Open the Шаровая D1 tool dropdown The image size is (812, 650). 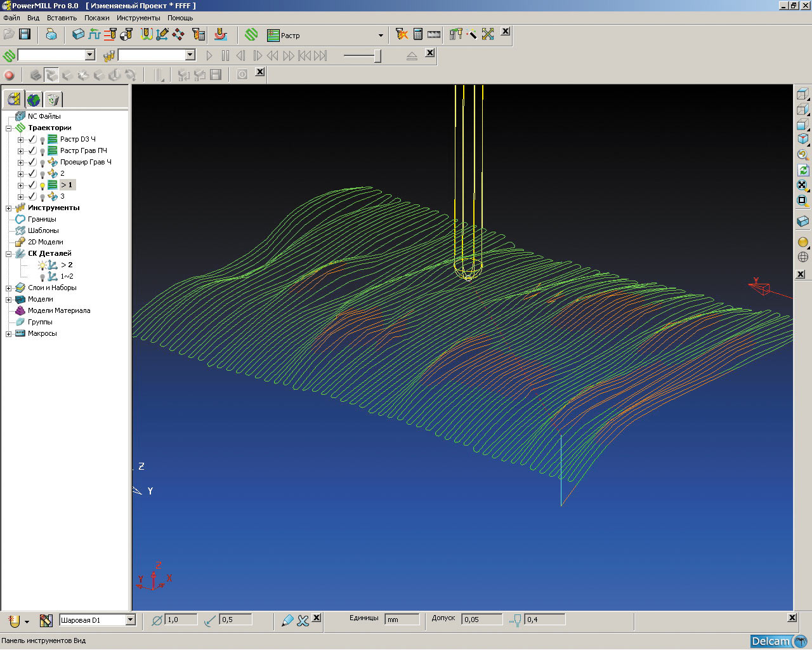click(x=131, y=620)
